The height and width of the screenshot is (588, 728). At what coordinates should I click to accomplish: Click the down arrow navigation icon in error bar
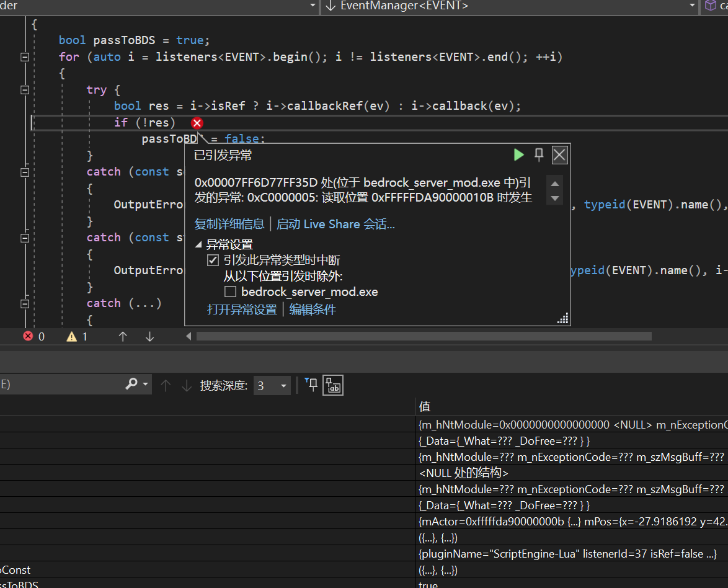tap(149, 336)
